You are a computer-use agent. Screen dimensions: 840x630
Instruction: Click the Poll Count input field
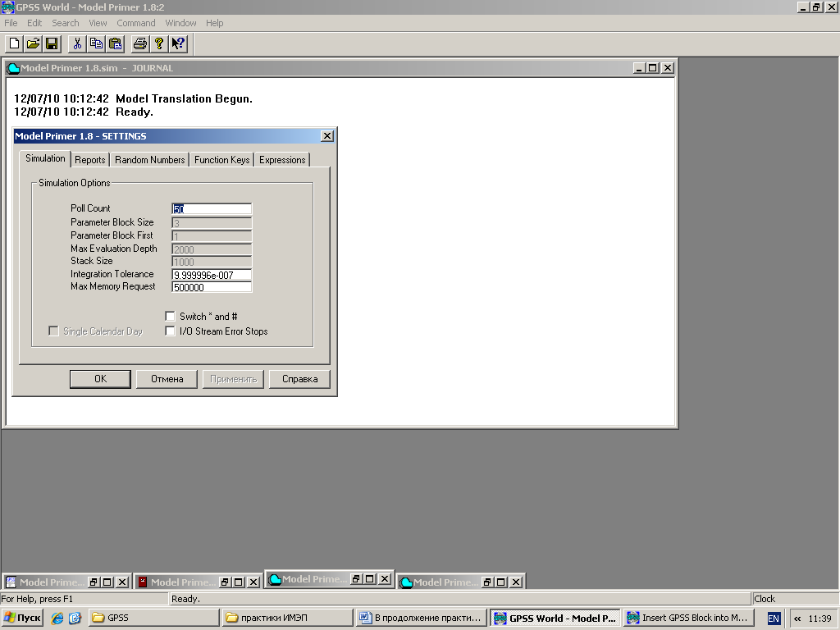click(x=212, y=209)
